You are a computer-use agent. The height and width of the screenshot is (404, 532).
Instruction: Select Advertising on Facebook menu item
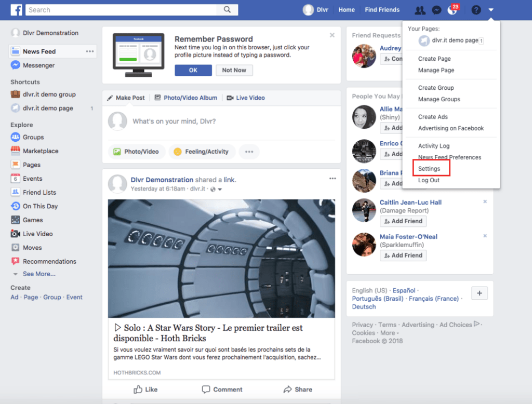click(x=451, y=128)
